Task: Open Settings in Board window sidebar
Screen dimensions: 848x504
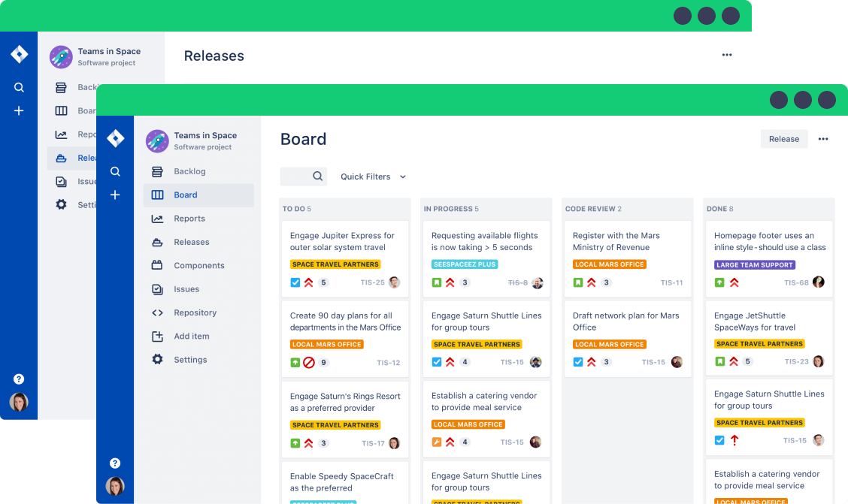Action: click(x=198, y=360)
